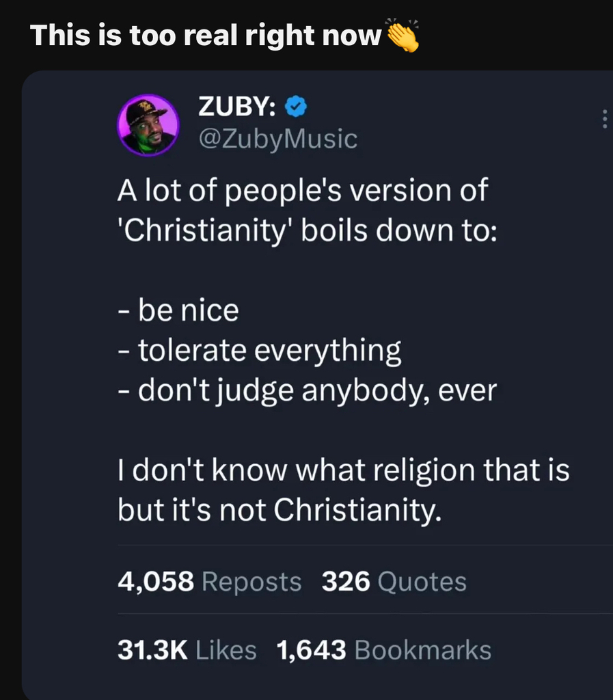Click "I don't know what religion that is"
Image resolution: width=613 pixels, height=700 pixels.
coord(344,470)
